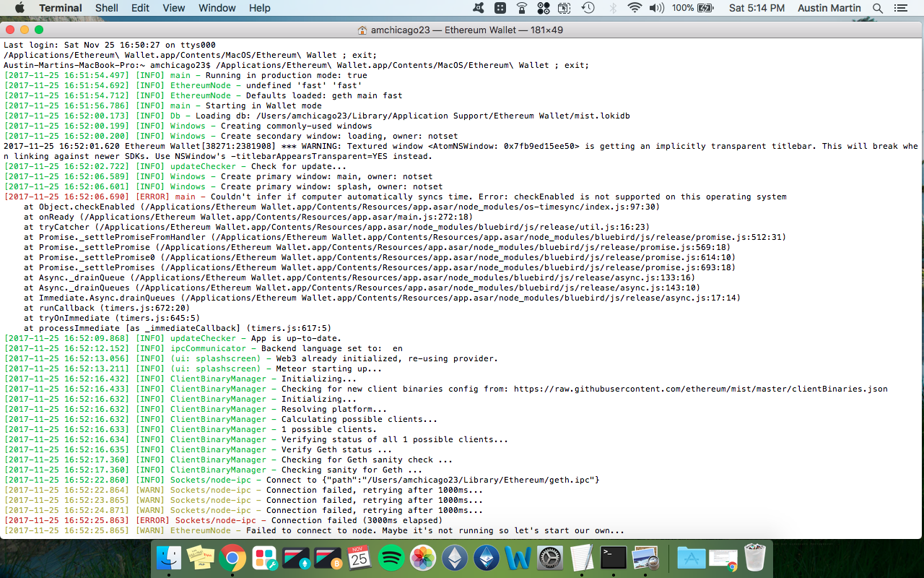Switch to the gray Ethereum Wallet Dock icon
This screenshot has width=924, height=578.
(455, 558)
